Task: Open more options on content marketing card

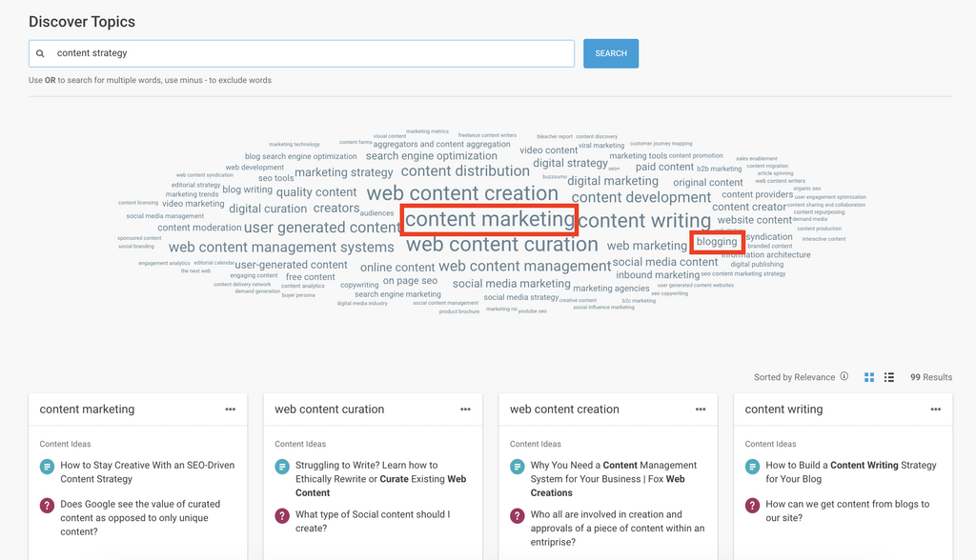Action: pos(230,410)
